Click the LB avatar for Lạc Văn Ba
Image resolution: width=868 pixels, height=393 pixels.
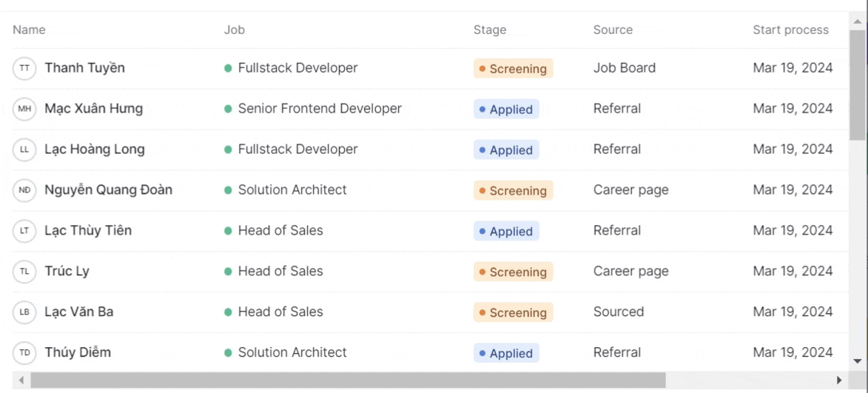[x=24, y=312]
